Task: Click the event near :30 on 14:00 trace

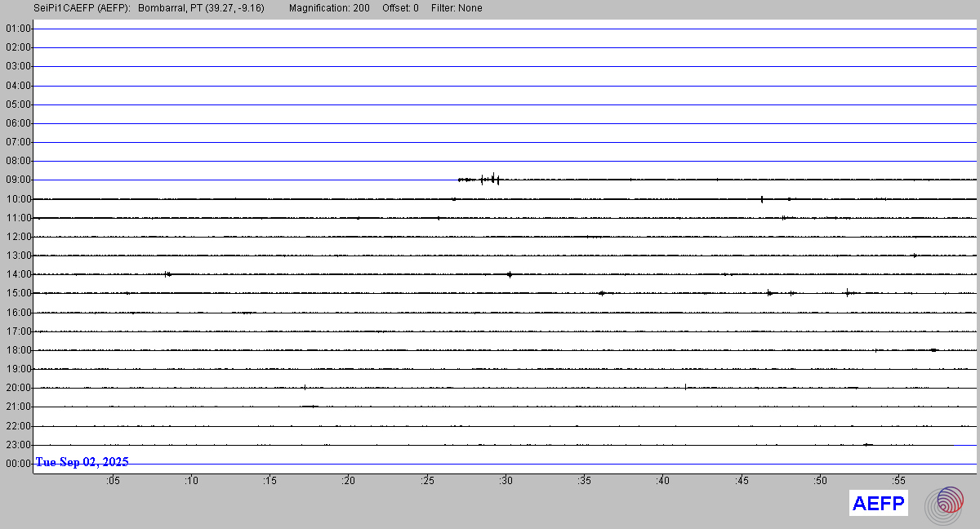Action: 510,274
